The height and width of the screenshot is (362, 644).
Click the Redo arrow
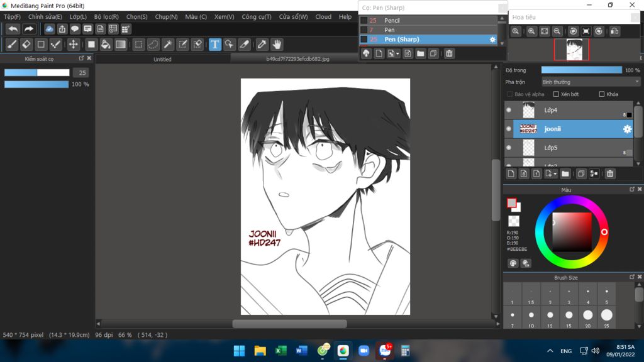[x=29, y=29]
